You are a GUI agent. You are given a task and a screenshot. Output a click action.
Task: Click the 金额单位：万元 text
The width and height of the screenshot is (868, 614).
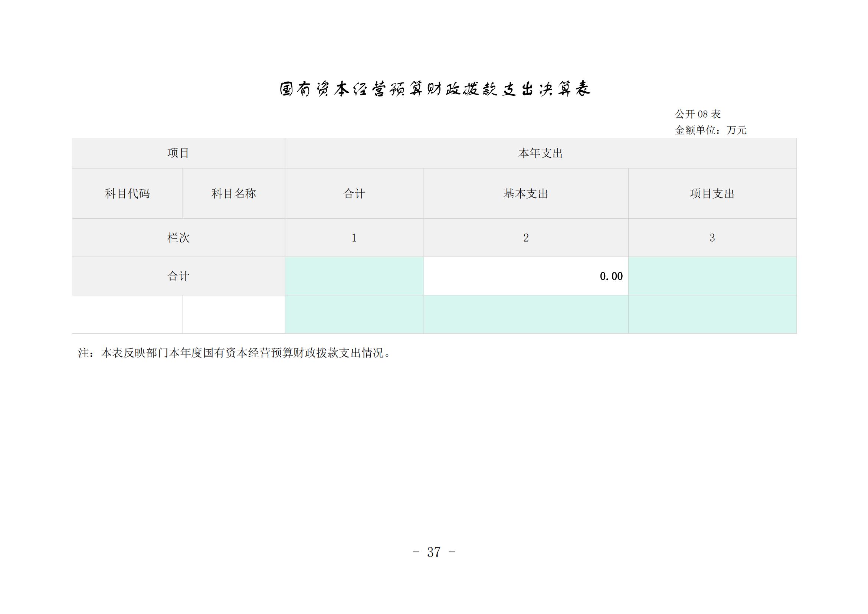pos(711,130)
